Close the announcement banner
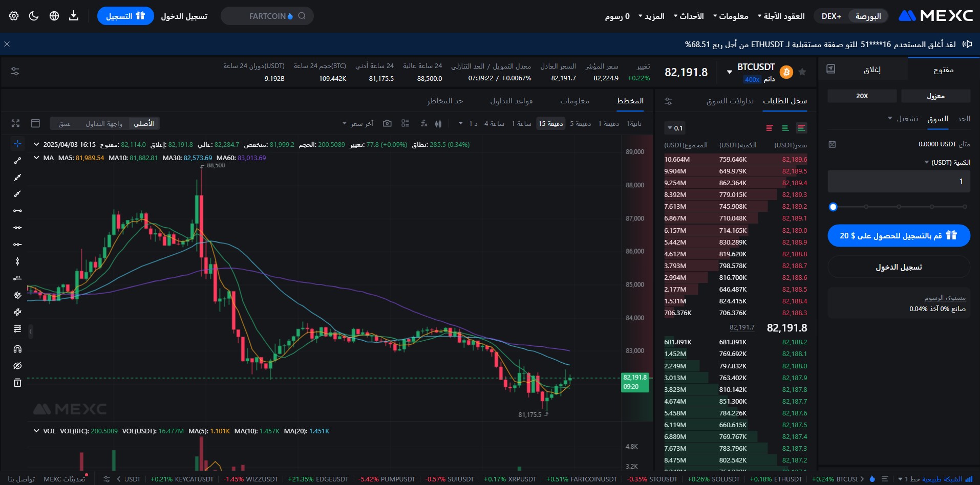Image resolution: width=980 pixels, height=485 pixels. pos(7,44)
